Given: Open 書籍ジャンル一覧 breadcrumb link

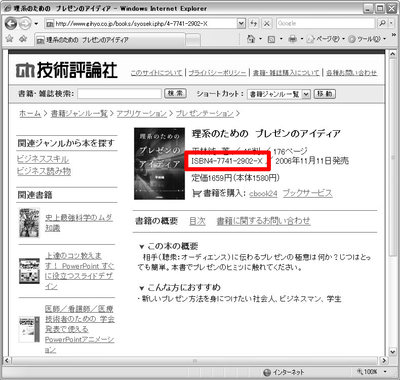Looking at the screenshot, I should 79,114.
